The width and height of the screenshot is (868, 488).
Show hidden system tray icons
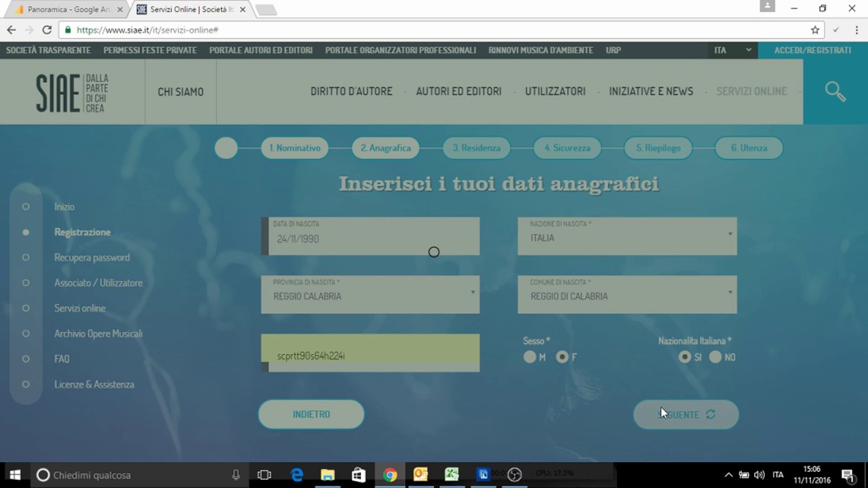click(728, 475)
